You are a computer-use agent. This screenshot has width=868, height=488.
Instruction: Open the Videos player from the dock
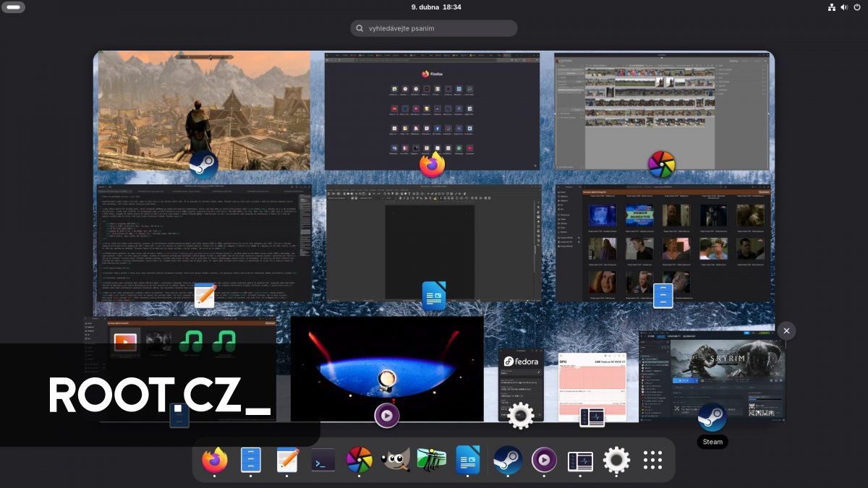543,460
